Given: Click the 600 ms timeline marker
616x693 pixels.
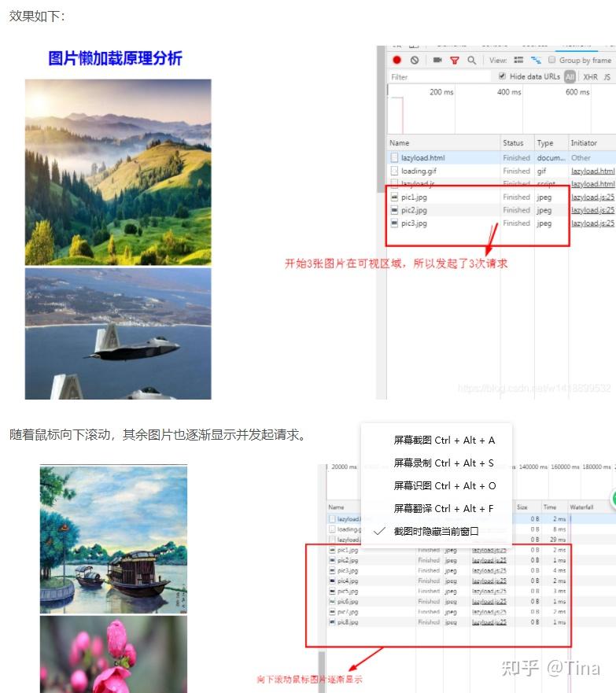Looking at the screenshot, I should point(577,92).
